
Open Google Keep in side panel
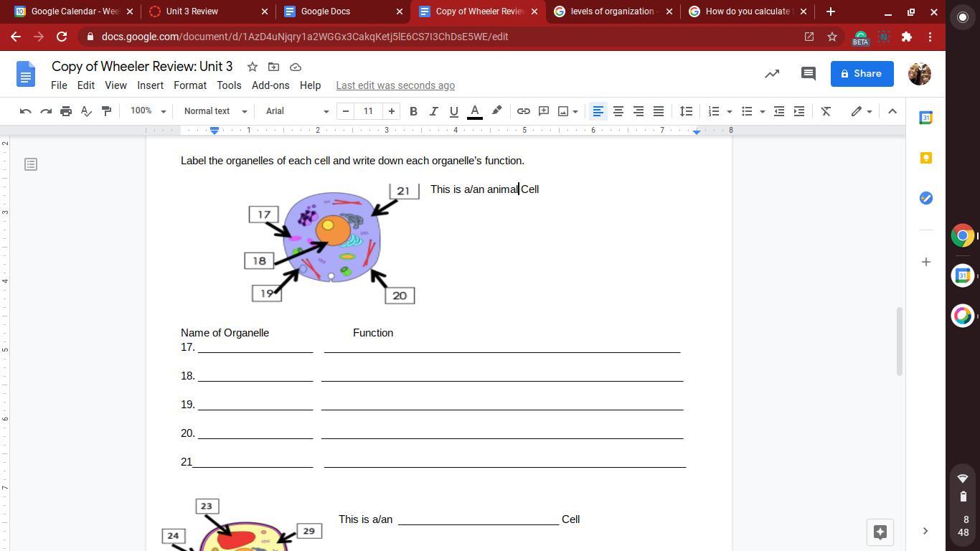point(925,158)
